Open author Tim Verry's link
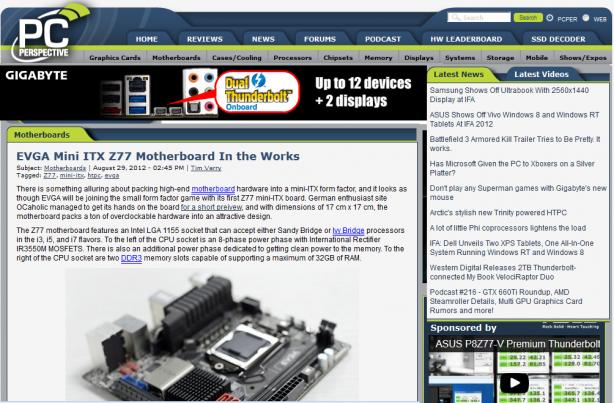This screenshot has width=614, height=403. point(206,168)
